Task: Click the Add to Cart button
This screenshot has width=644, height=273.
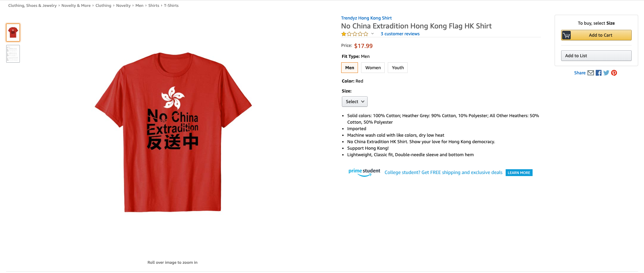Action: click(x=601, y=35)
